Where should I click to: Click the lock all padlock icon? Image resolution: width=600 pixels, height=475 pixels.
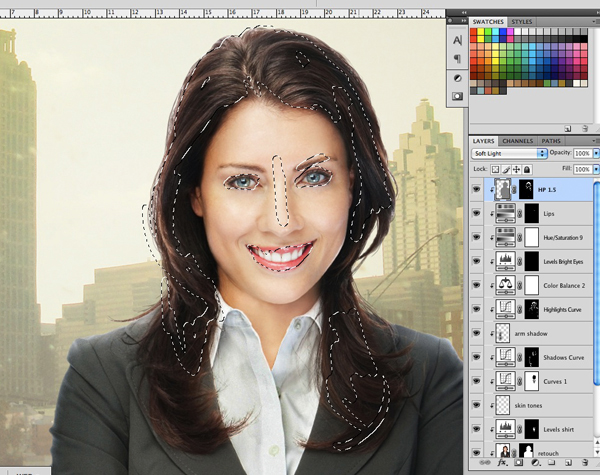(528, 171)
